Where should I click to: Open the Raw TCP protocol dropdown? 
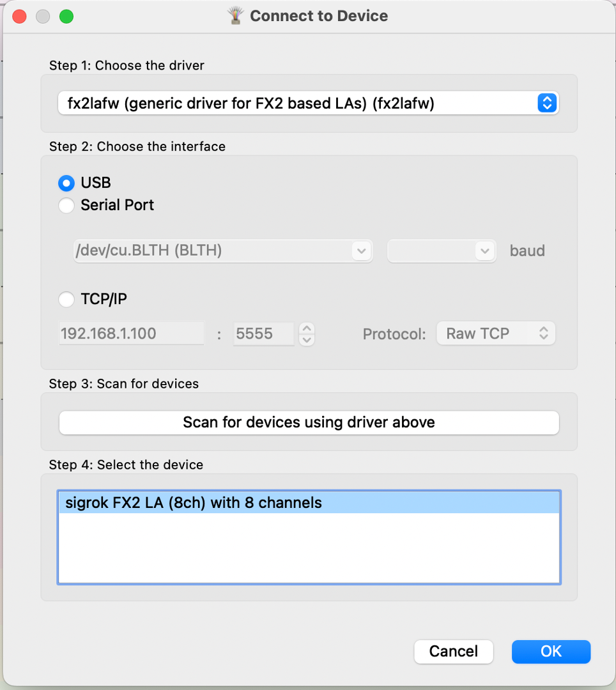click(496, 333)
